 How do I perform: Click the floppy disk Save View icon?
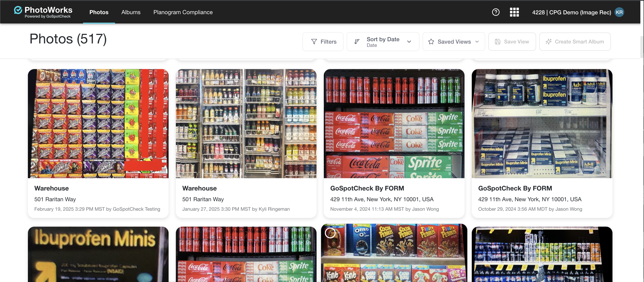click(497, 42)
